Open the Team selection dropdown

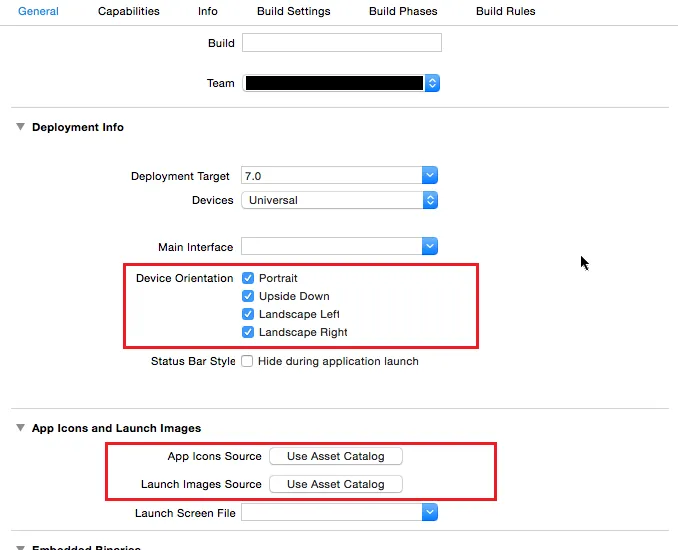[341, 83]
